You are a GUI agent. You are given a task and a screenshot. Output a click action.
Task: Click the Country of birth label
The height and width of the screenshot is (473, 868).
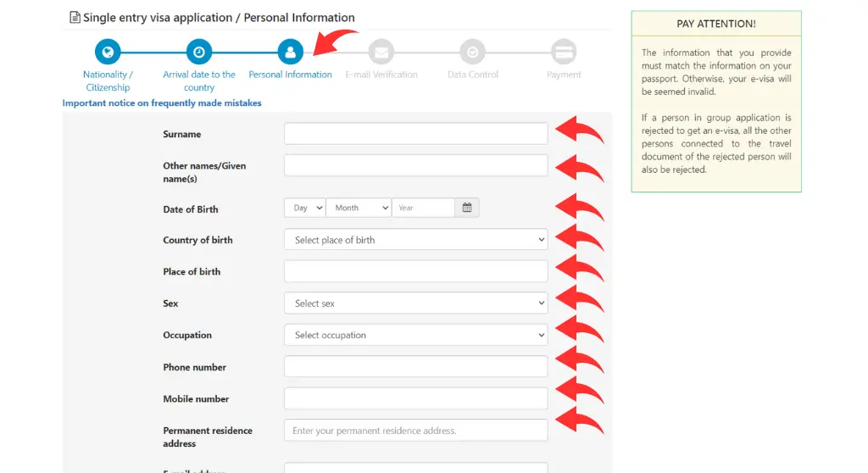198,240
